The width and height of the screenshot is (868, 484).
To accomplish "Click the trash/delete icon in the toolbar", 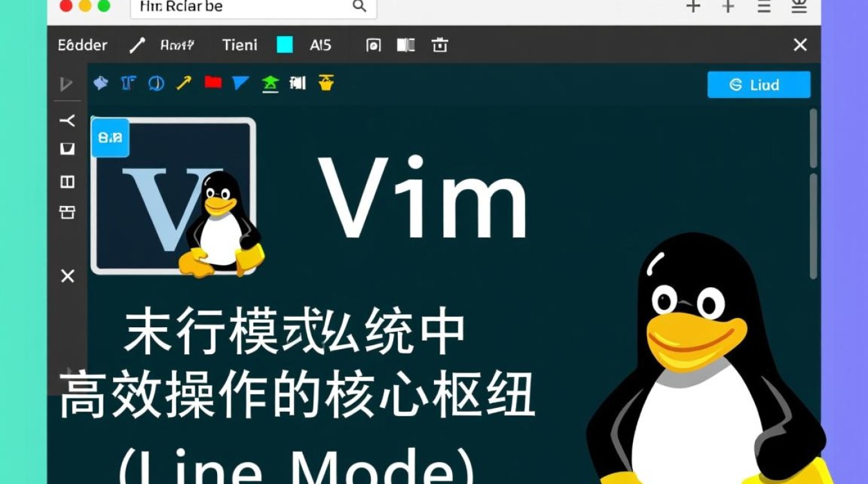I will coord(441,45).
